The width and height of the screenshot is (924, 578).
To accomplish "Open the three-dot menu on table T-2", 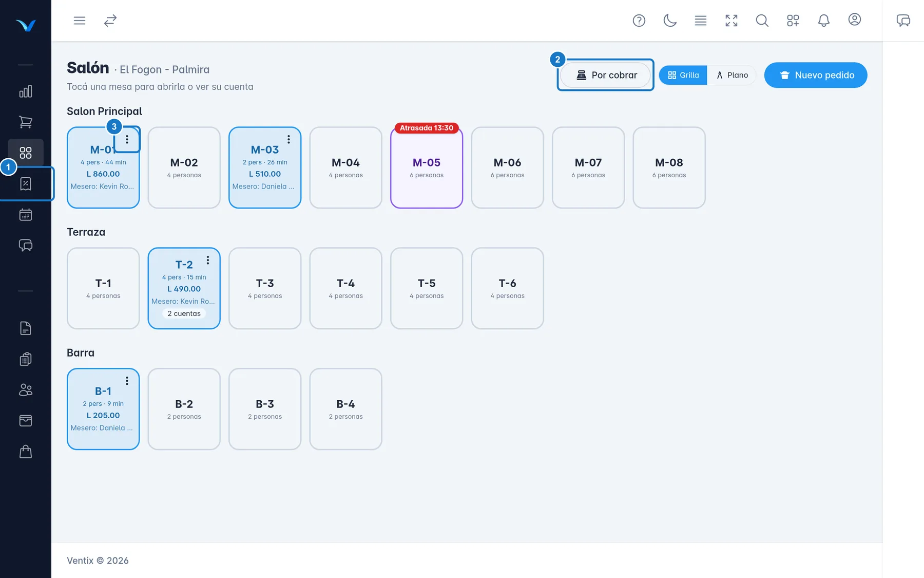I will [208, 260].
